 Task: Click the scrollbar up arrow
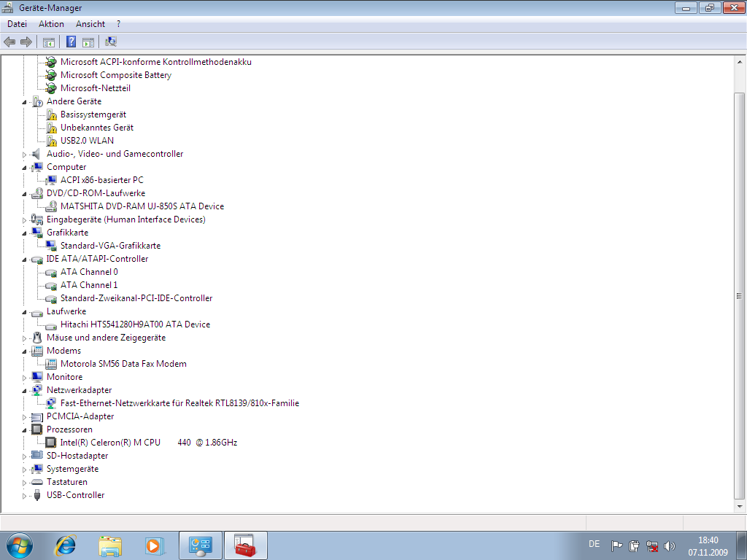click(740, 62)
